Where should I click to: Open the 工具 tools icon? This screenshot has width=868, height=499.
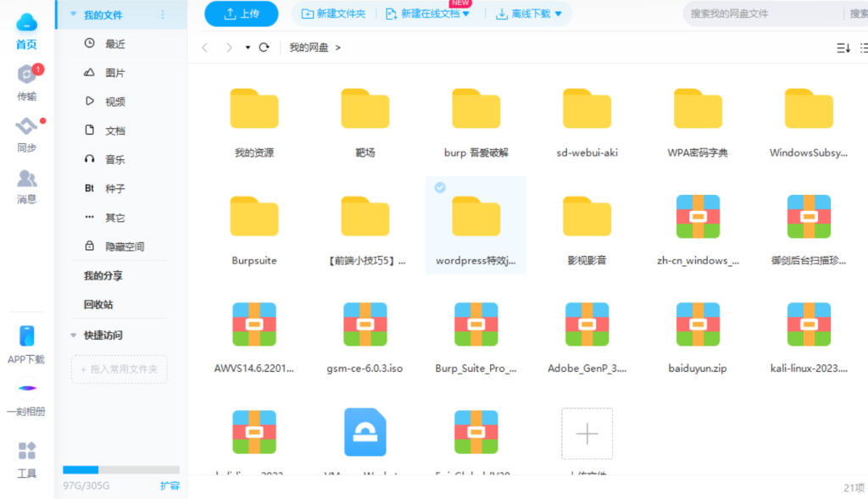click(27, 452)
